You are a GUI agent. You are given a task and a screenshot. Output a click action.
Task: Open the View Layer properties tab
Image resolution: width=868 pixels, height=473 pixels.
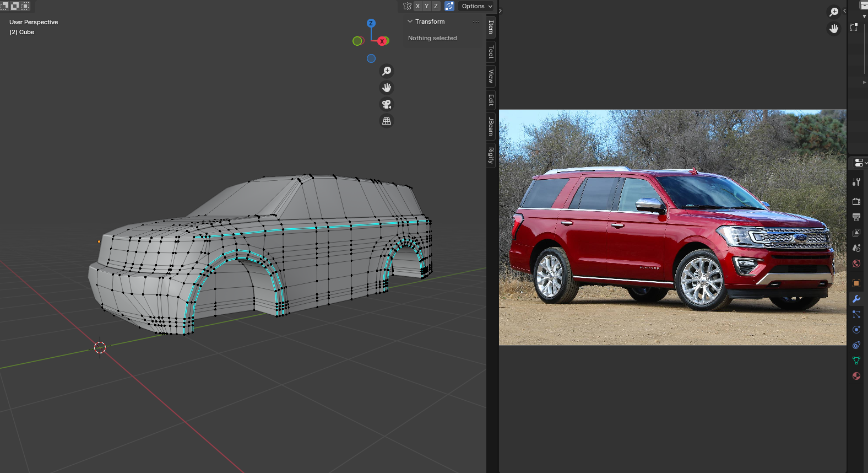(856, 232)
